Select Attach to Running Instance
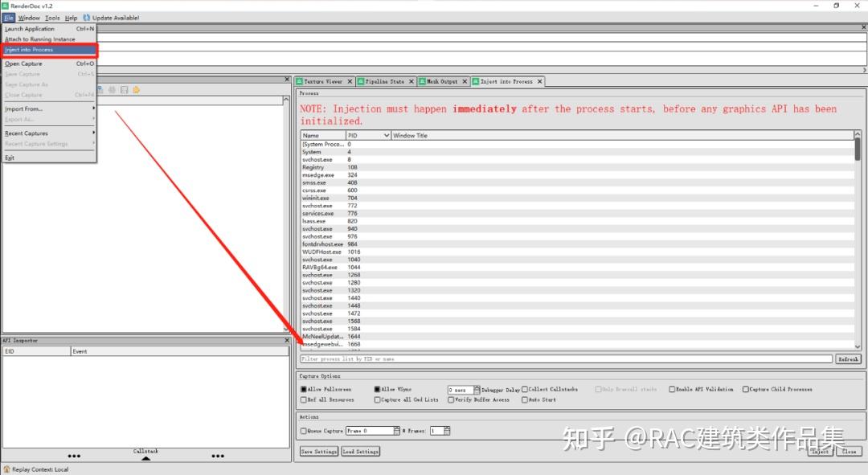The height and width of the screenshot is (475, 868). point(50,39)
